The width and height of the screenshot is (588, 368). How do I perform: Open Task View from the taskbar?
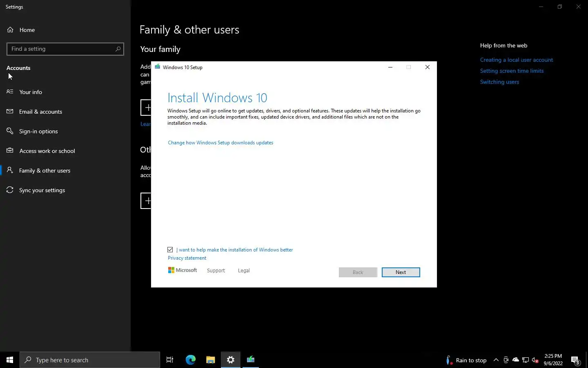(x=170, y=360)
